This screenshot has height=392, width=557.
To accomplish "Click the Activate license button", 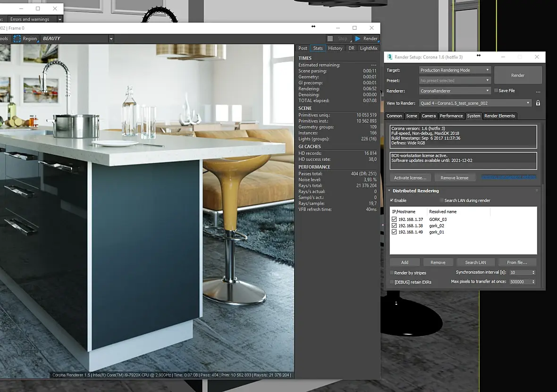I will (410, 177).
